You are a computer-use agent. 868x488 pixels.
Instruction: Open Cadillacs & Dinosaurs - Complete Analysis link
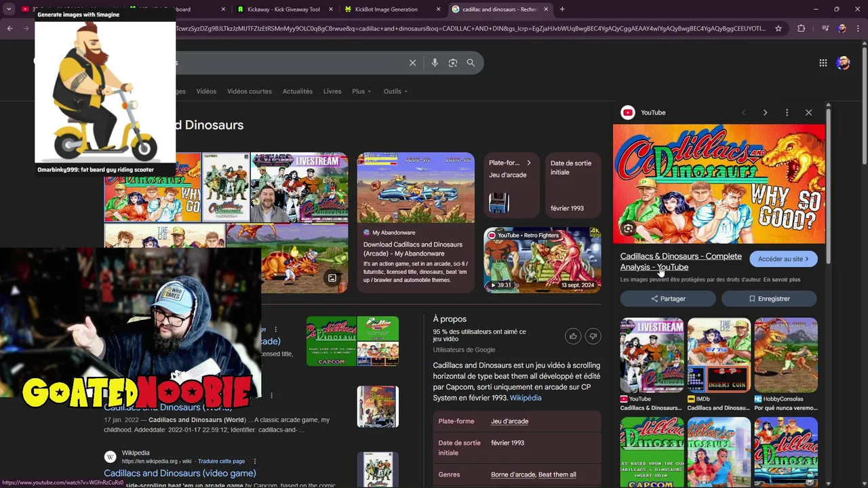coord(681,262)
